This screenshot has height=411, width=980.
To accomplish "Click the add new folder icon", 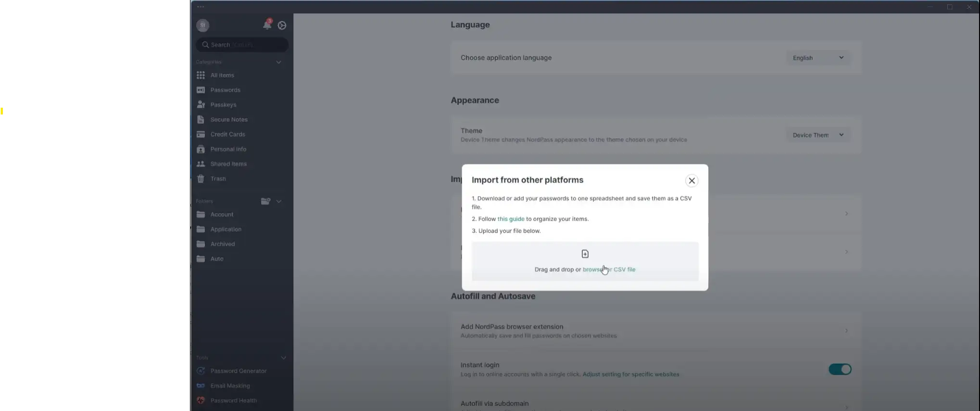I will 265,201.
